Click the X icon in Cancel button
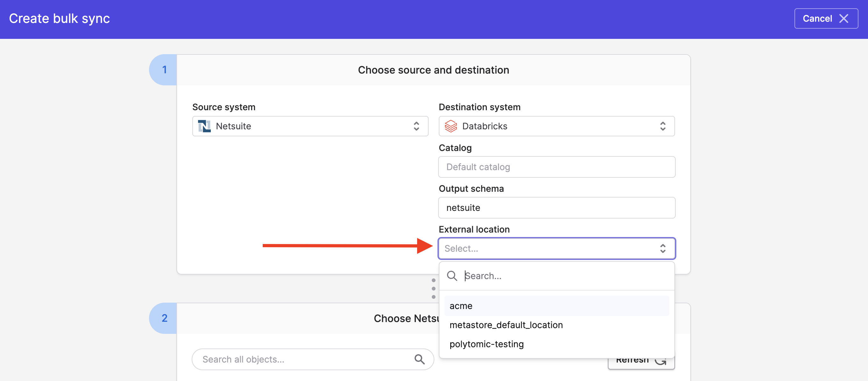The height and width of the screenshot is (381, 868). pos(844,18)
